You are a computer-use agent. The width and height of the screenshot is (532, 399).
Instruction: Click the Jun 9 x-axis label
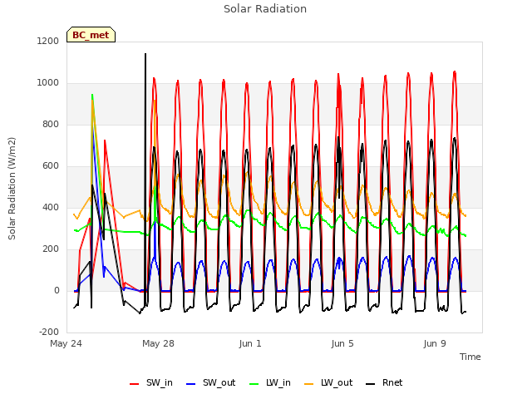(x=435, y=343)
